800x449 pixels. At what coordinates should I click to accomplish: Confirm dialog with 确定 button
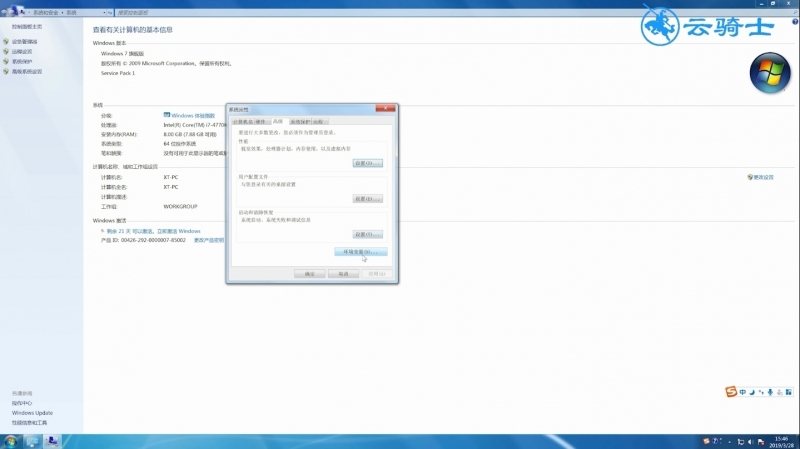point(309,274)
